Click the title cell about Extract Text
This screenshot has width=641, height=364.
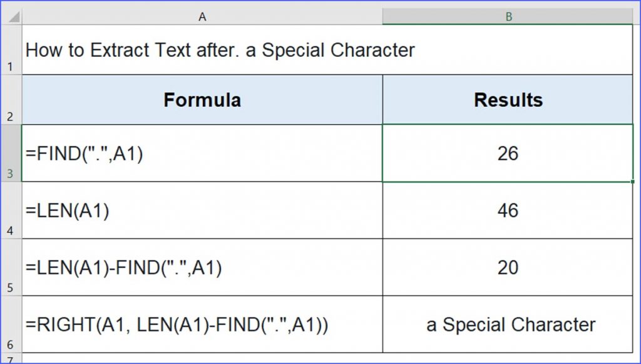(327, 50)
